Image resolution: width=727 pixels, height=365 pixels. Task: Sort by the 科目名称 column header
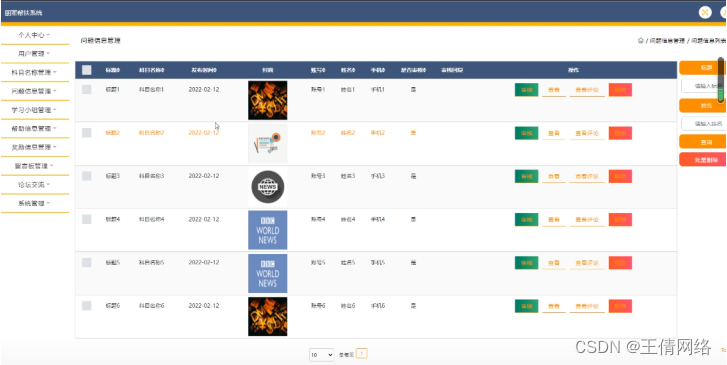(x=152, y=70)
